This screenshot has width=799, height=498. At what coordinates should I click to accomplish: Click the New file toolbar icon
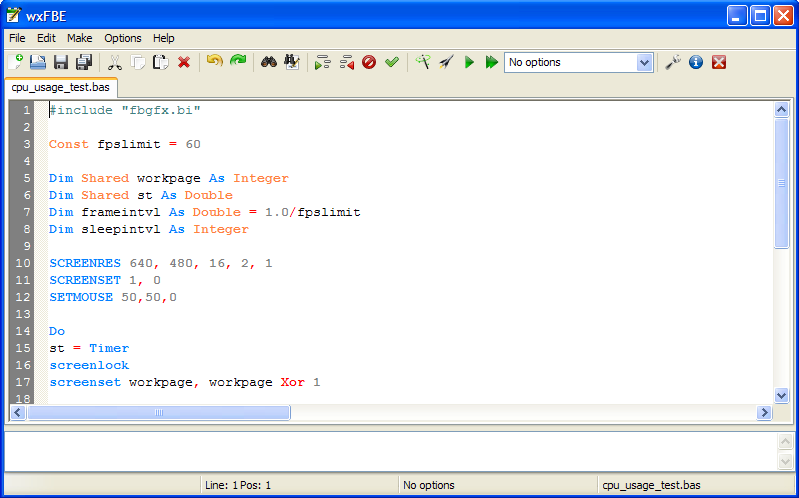pyautogui.click(x=16, y=62)
